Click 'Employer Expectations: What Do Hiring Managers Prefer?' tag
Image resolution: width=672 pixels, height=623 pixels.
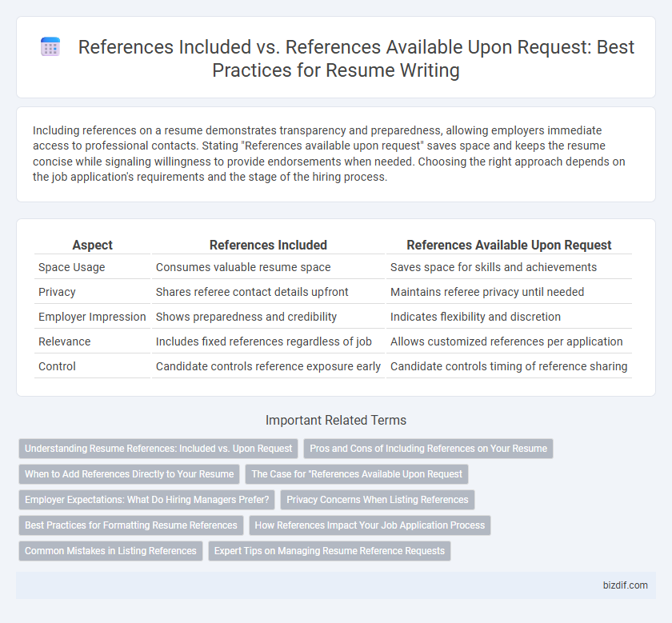tap(146, 500)
